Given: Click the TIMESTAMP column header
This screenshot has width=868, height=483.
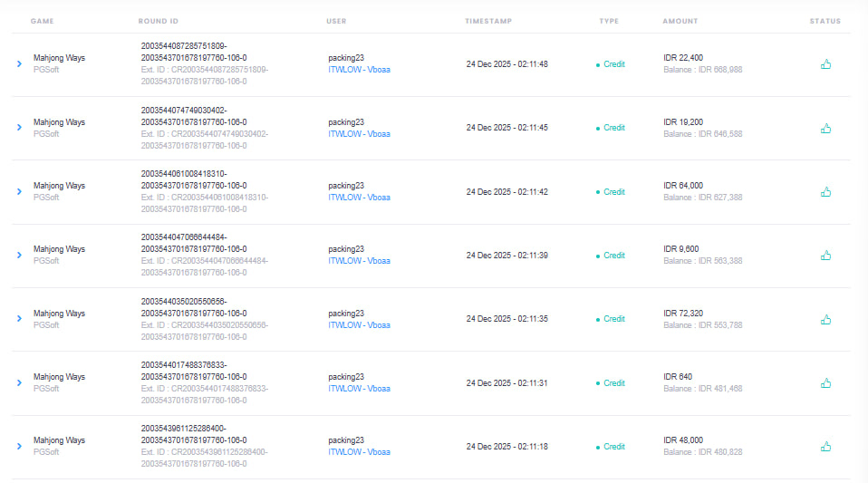Looking at the screenshot, I should (488, 21).
